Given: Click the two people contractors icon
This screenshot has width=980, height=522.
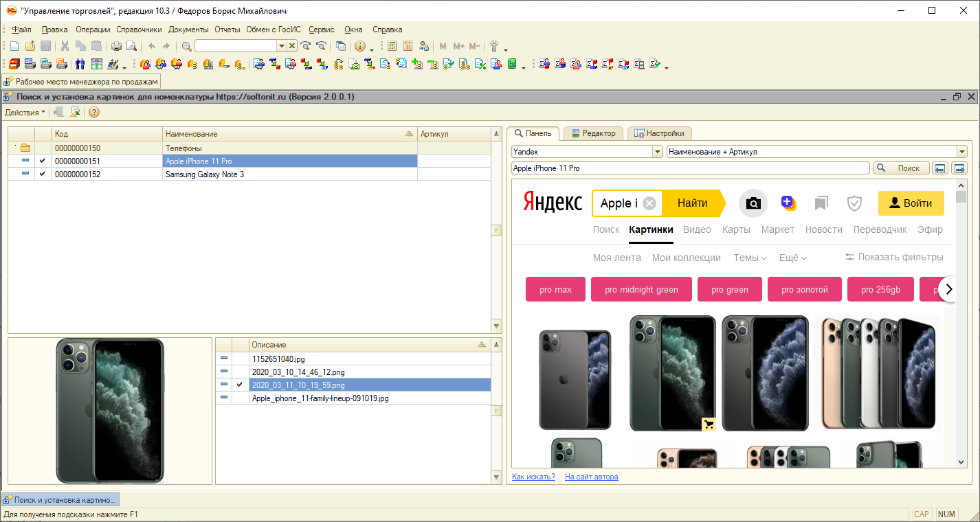Looking at the screenshot, I should pyautogui.click(x=80, y=64).
